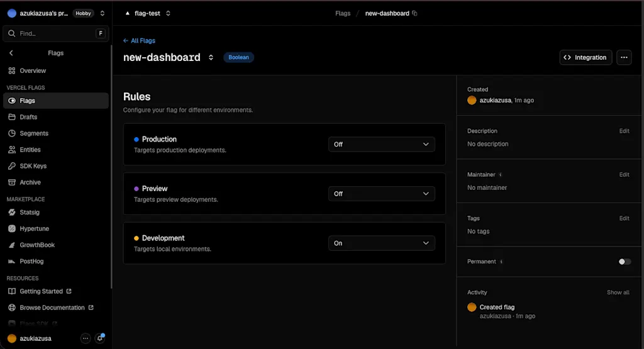Open the notifications bell icon
The height and width of the screenshot is (349, 644).
tap(100, 338)
